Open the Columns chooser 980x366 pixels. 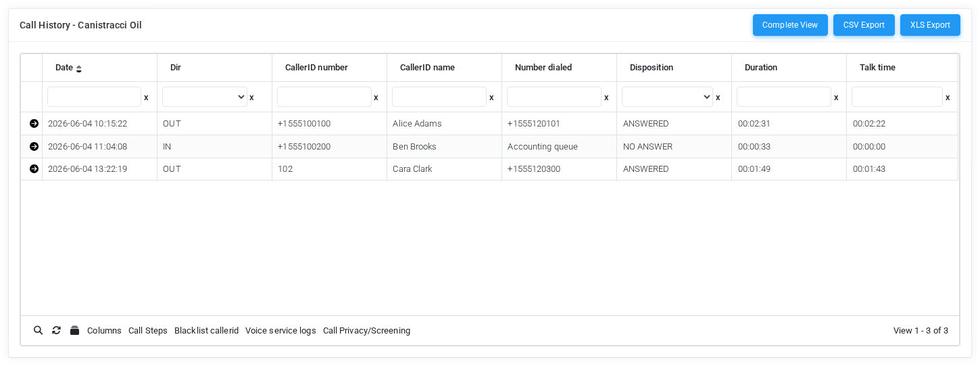(104, 331)
